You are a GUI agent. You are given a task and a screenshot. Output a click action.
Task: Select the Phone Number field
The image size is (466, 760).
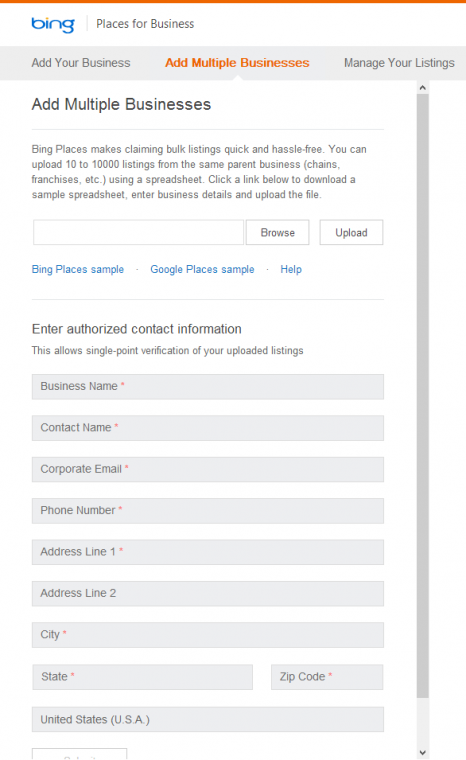[208, 511]
